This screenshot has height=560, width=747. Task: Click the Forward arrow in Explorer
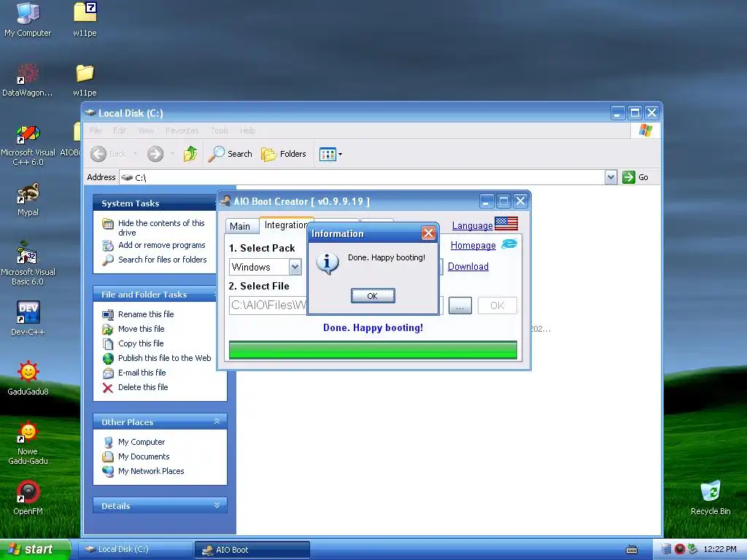coord(155,154)
